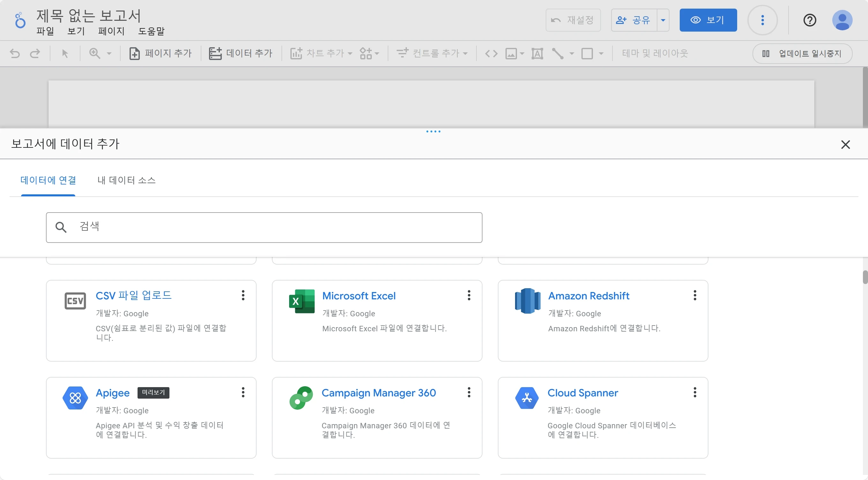Image resolution: width=868 pixels, height=480 pixels.
Task: Close the 보고서에 데이터 추가 panel
Action: coord(845,144)
